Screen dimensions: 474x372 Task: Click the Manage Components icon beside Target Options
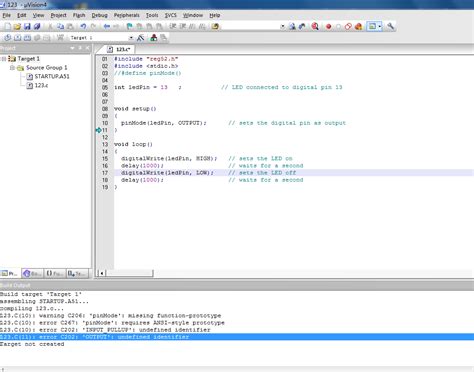coord(154,38)
